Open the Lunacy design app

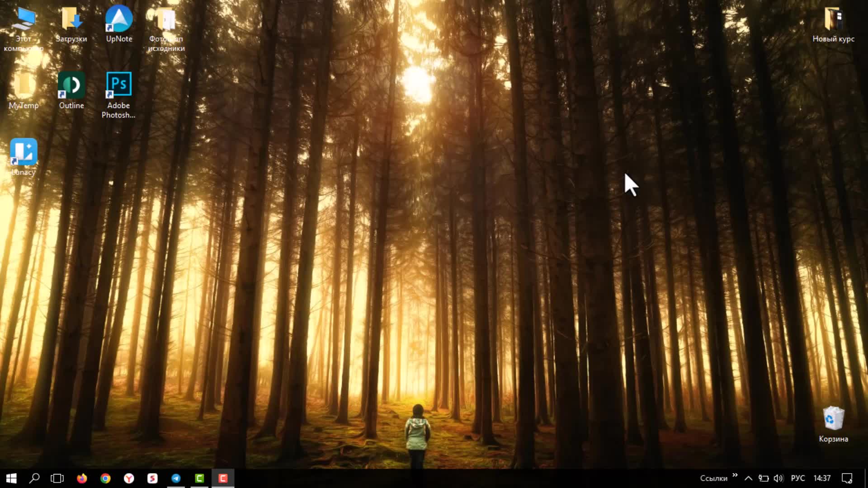(x=23, y=151)
